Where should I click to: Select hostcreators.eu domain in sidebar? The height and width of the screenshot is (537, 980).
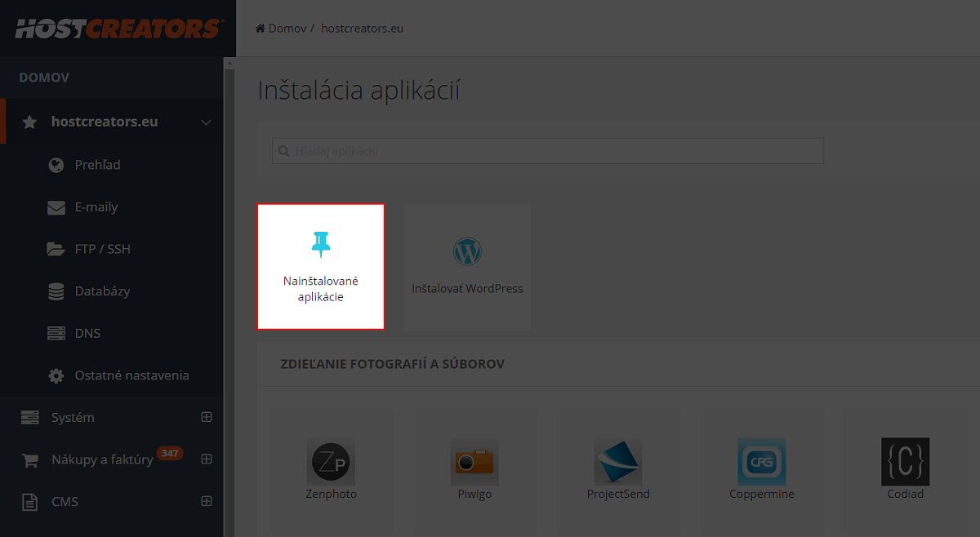pyautogui.click(x=105, y=122)
